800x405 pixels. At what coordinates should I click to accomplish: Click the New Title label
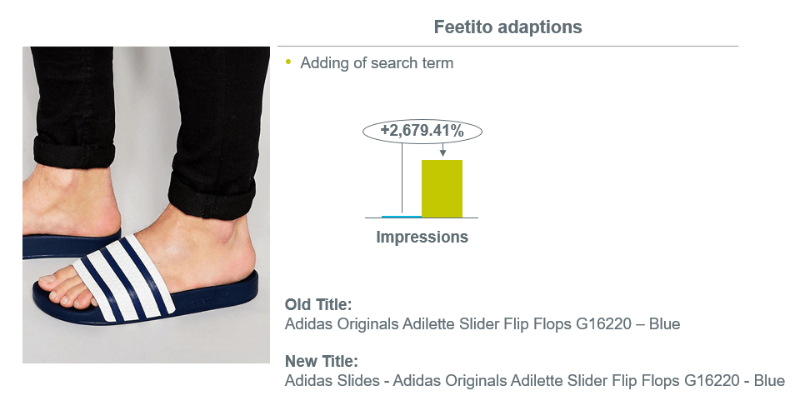coord(321,361)
